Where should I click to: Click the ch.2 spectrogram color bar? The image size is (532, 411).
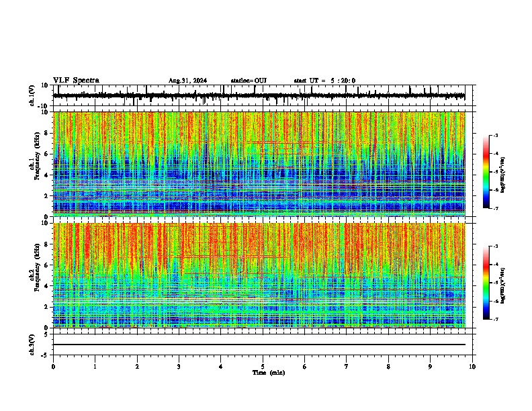[x=486, y=283]
